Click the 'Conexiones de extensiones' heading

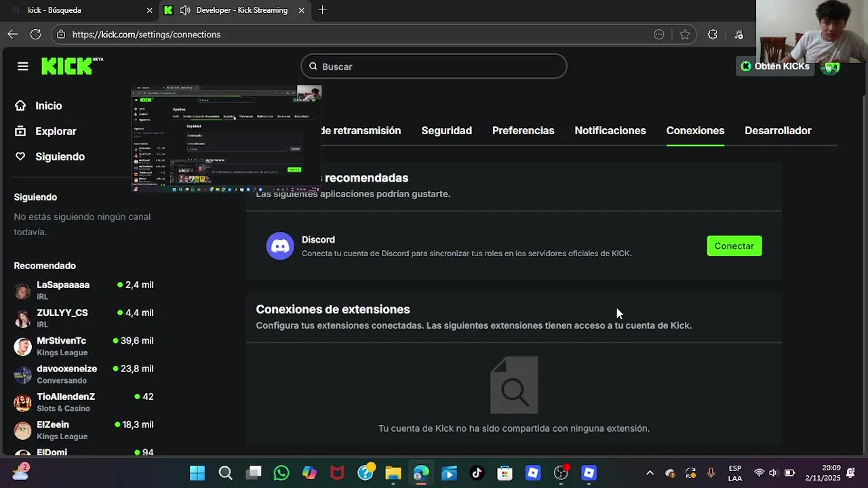333,309
